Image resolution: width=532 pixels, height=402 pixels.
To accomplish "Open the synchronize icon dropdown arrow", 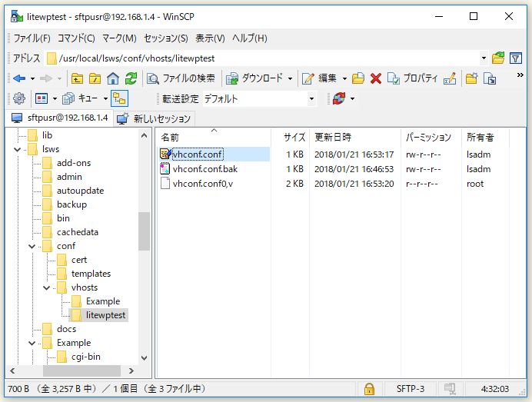I will point(352,99).
